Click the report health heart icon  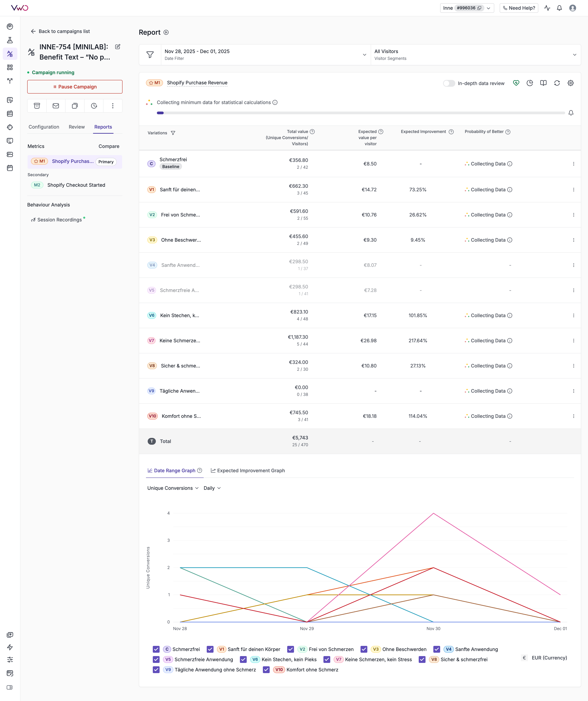(x=516, y=83)
